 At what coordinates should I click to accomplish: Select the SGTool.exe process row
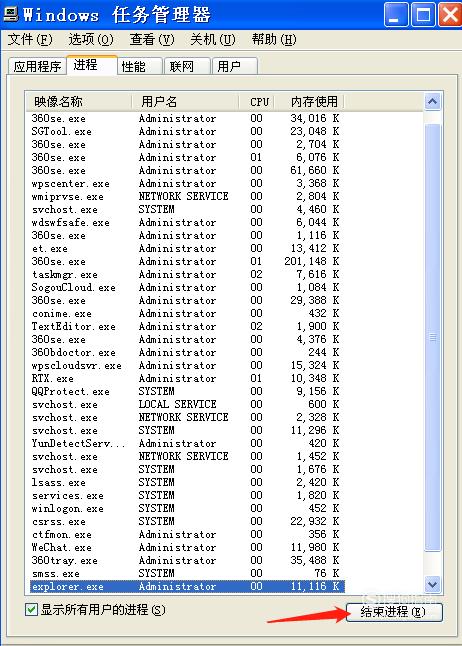coord(187,131)
